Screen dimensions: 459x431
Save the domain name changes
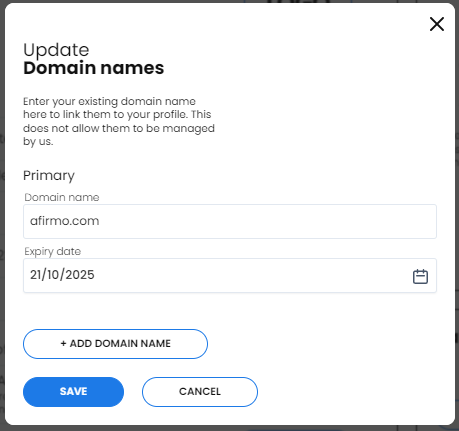click(73, 392)
